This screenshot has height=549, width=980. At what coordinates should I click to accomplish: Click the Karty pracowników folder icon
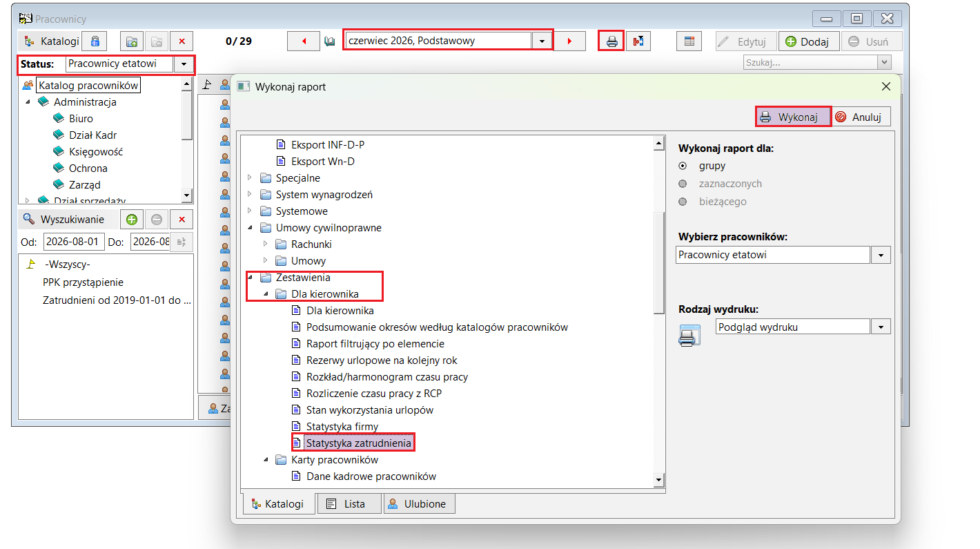[281, 460]
